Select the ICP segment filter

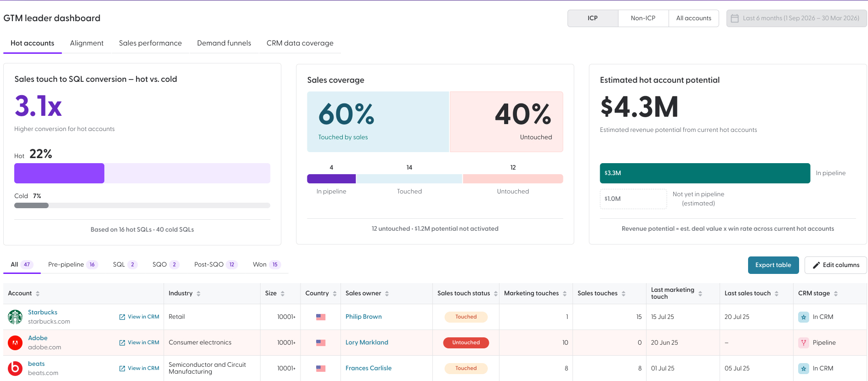(x=593, y=18)
